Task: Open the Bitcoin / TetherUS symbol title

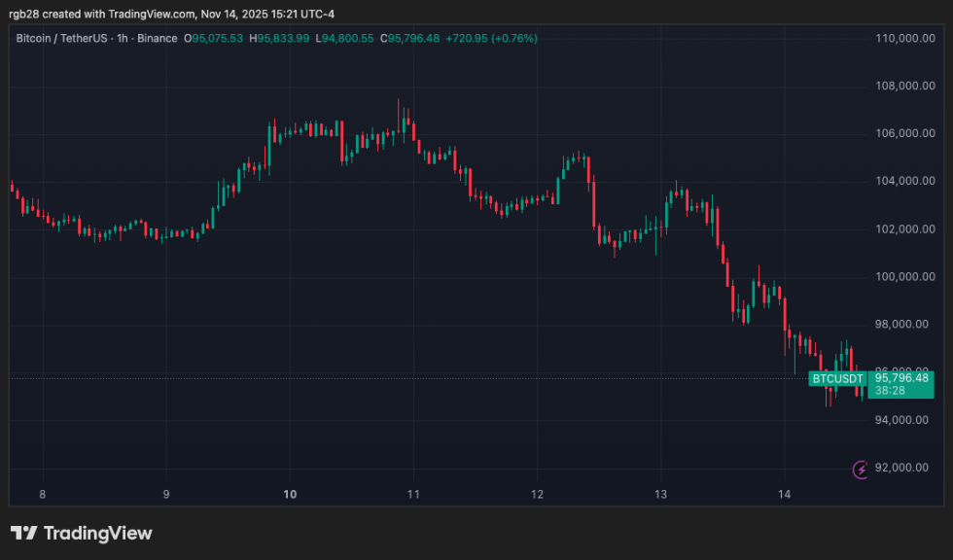Action: pos(67,38)
